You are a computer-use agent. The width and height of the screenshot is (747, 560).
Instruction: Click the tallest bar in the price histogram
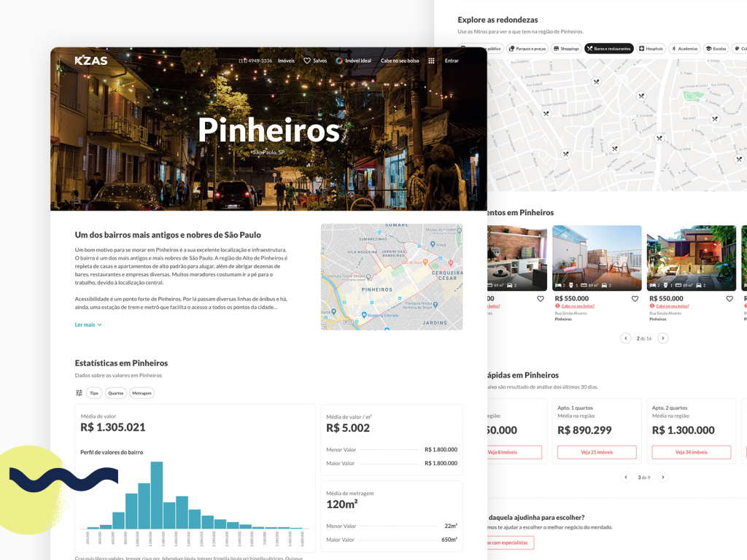157,495
